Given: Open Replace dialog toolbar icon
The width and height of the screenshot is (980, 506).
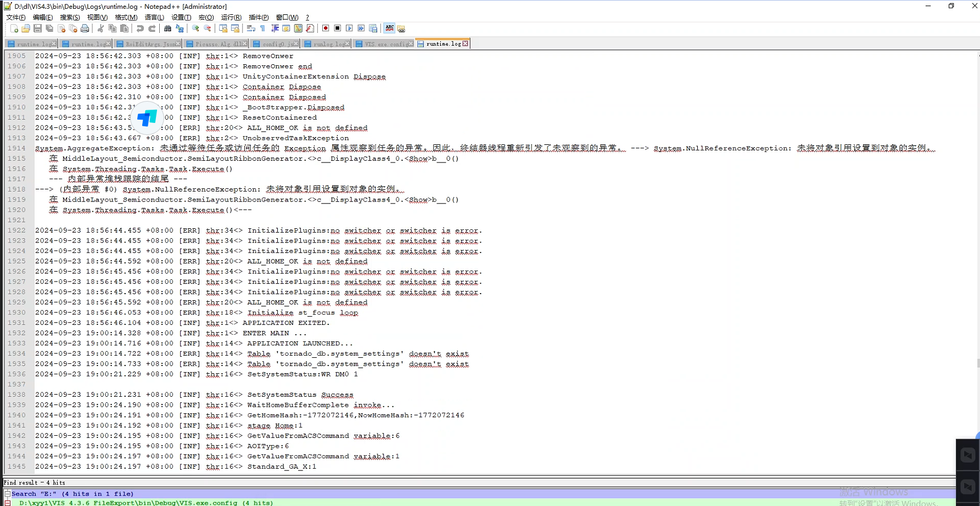Looking at the screenshot, I should tap(180, 29).
